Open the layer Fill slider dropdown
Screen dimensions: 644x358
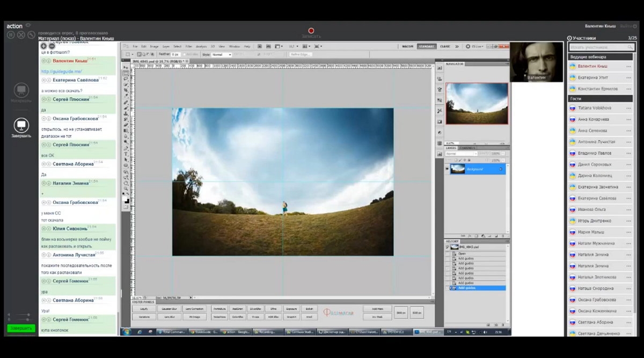click(x=503, y=160)
